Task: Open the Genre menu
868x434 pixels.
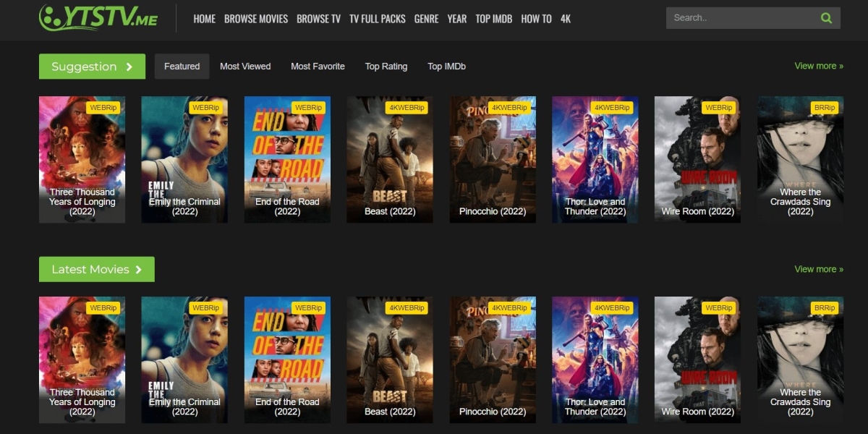Action: [426, 19]
